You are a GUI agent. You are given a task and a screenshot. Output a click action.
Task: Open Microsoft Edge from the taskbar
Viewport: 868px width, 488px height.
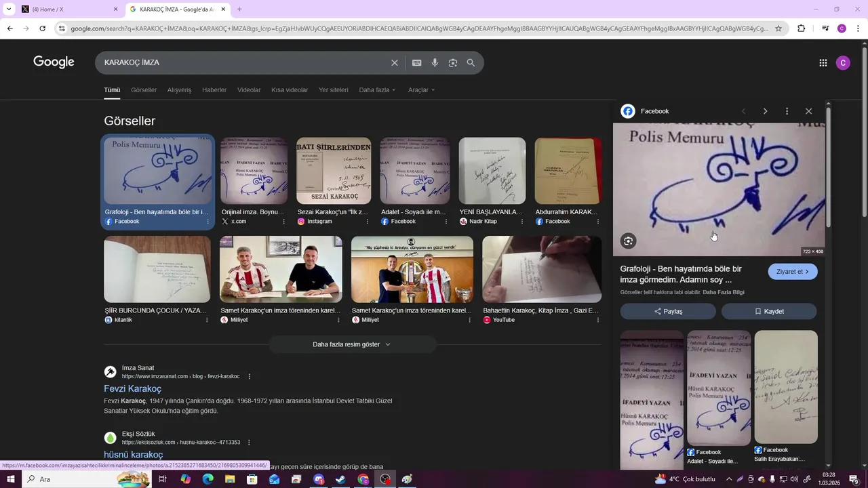[208, 479]
